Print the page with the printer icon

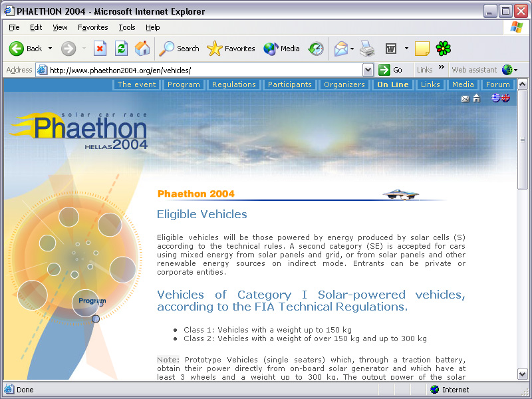point(367,49)
